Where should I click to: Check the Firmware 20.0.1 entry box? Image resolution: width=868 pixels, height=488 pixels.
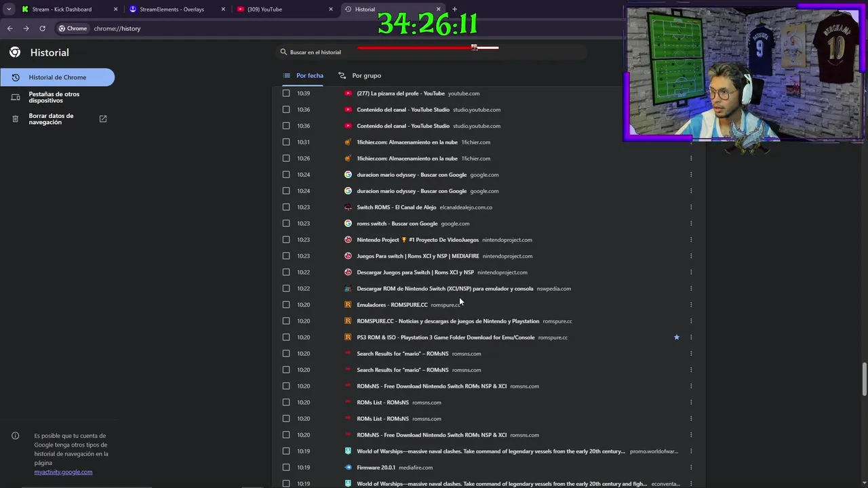[x=285, y=468]
